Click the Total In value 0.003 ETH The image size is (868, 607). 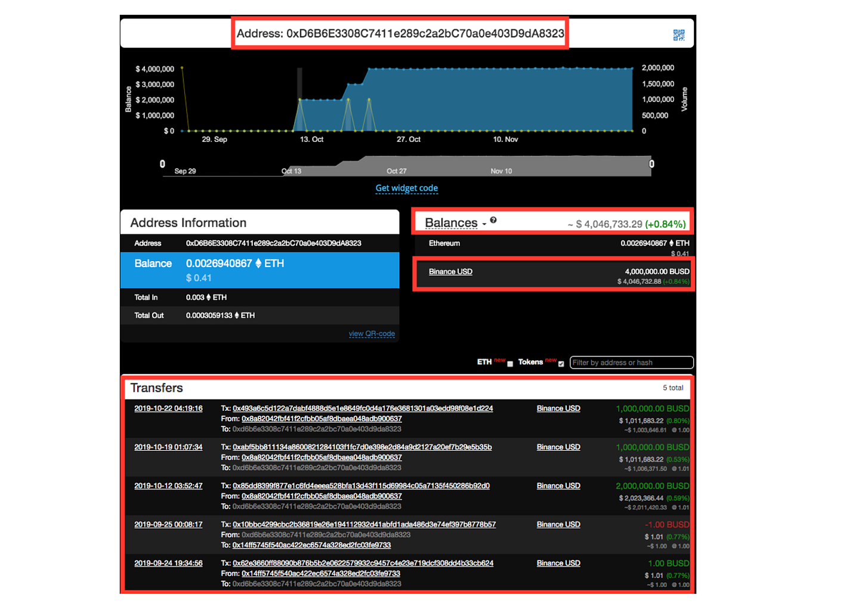pos(206,298)
